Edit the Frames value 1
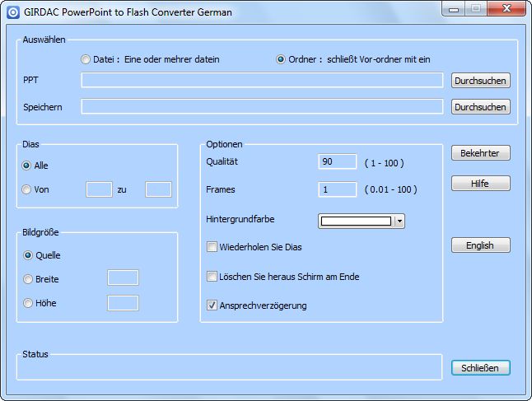532x401 pixels. [x=338, y=189]
